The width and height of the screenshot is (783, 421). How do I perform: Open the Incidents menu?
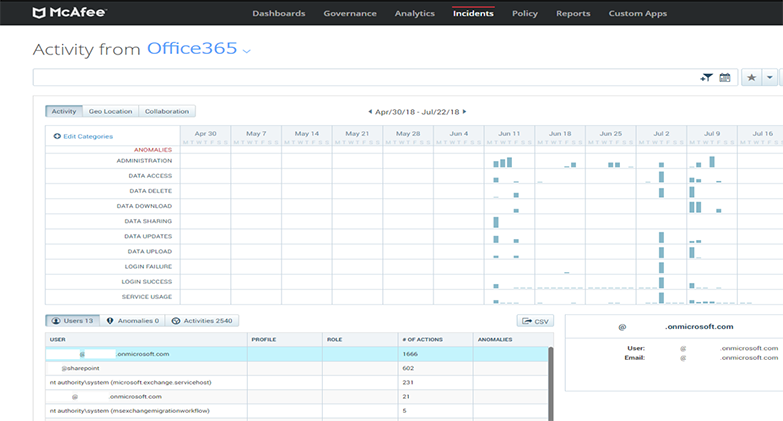[473, 13]
